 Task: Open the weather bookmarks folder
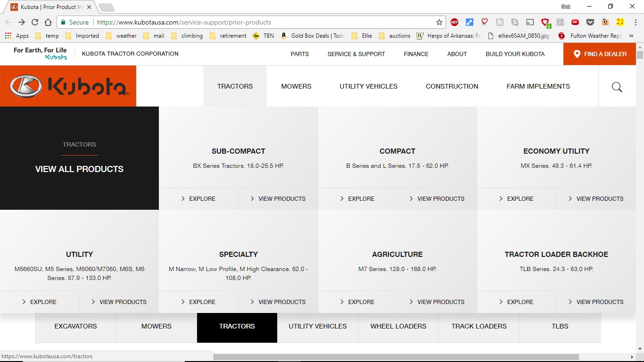tap(122, 36)
